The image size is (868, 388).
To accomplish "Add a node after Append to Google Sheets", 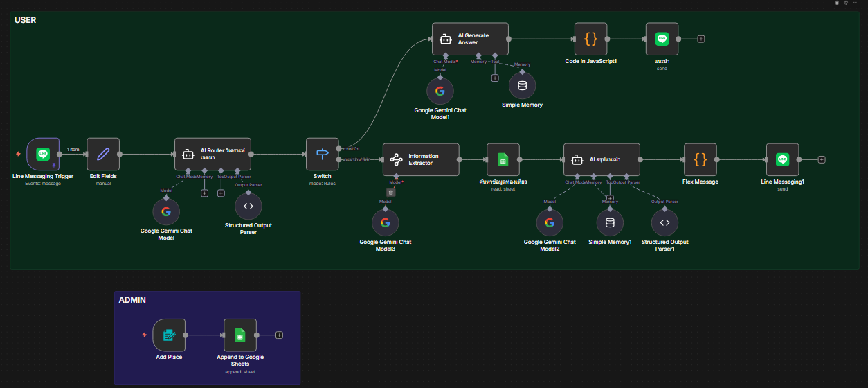I will point(279,335).
